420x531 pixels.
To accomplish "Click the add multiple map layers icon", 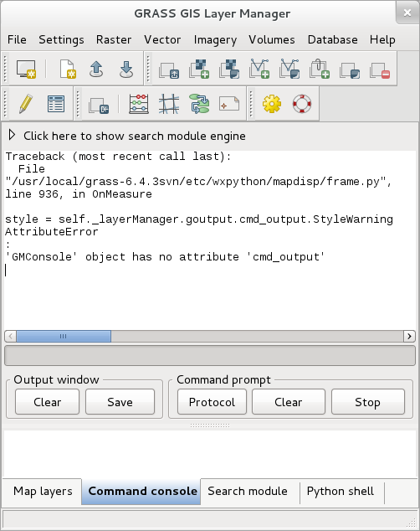I will pos(169,70).
